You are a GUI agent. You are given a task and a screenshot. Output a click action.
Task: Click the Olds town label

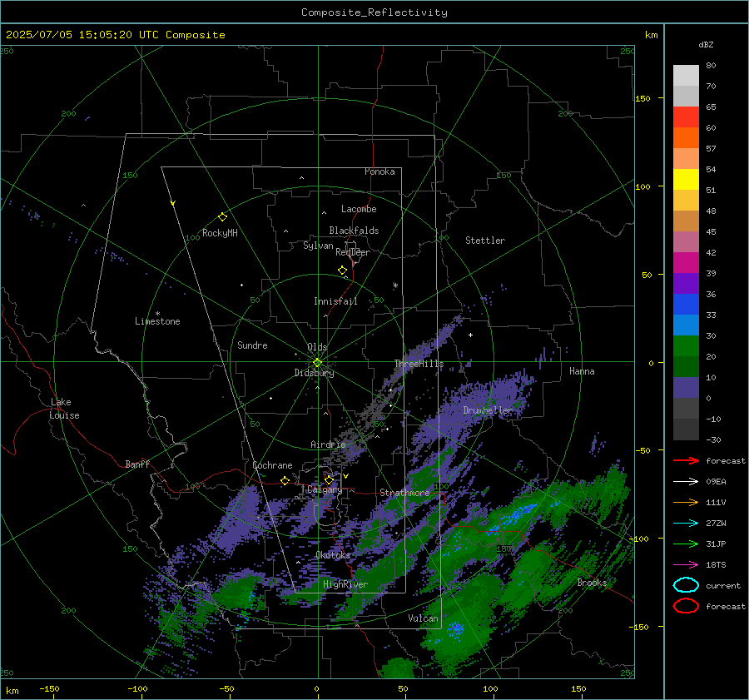[x=317, y=347]
